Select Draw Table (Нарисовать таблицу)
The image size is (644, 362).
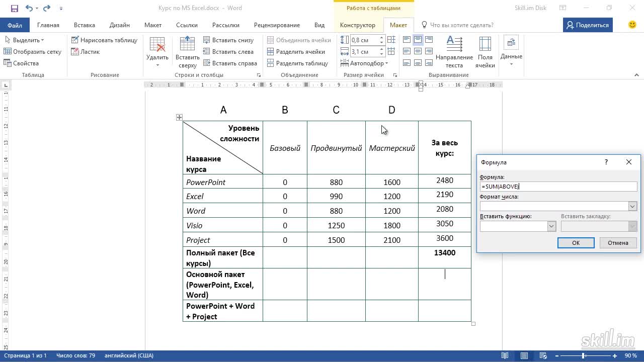pos(104,40)
